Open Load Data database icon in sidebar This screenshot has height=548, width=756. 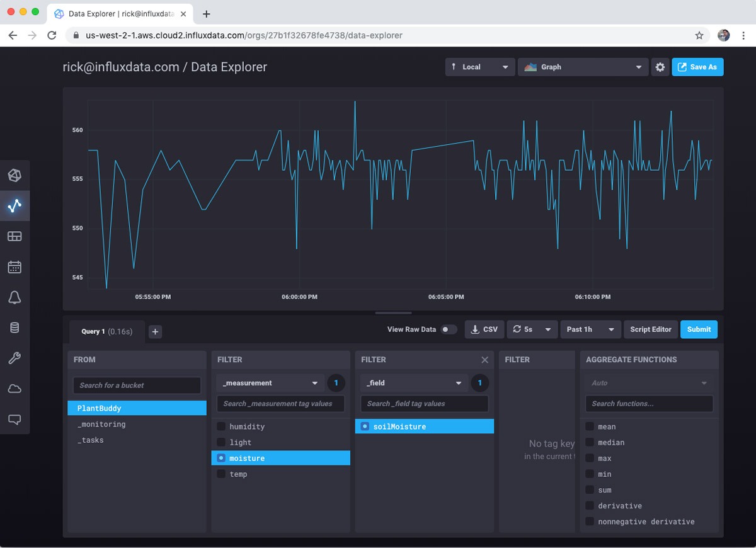14,328
